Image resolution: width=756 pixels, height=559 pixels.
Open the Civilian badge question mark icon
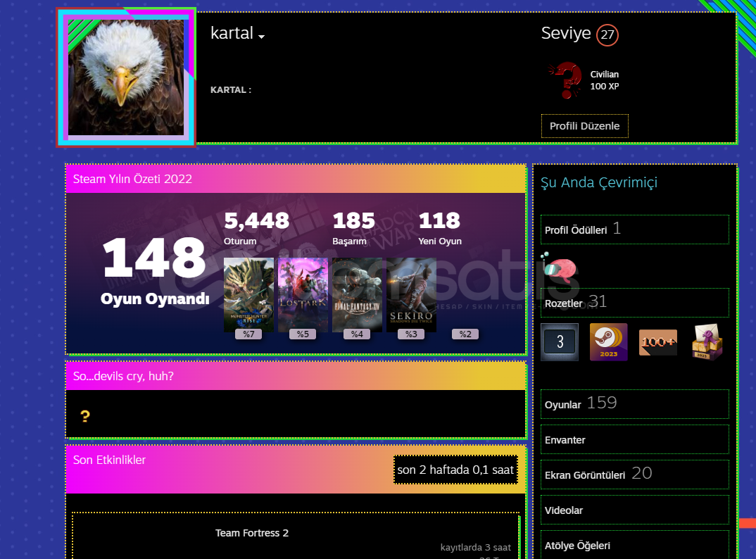pos(566,80)
